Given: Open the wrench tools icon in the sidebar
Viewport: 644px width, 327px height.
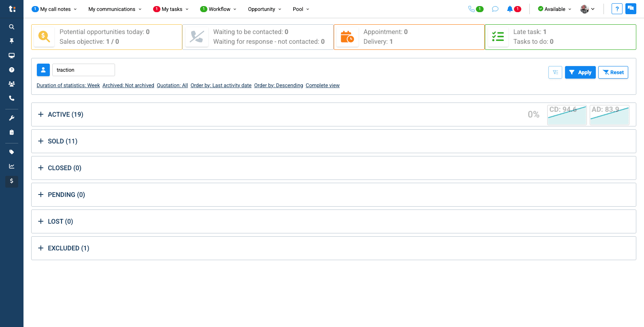Looking at the screenshot, I should 12,118.
